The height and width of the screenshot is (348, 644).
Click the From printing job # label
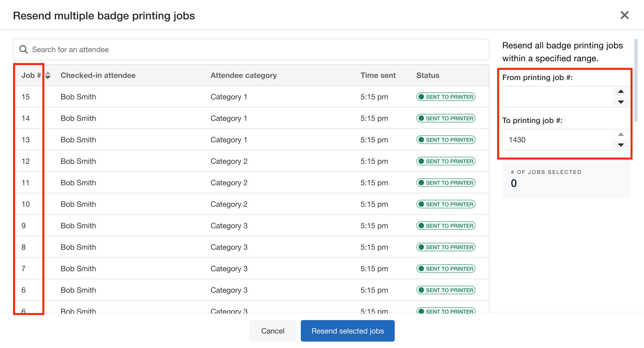click(x=537, y=78)
